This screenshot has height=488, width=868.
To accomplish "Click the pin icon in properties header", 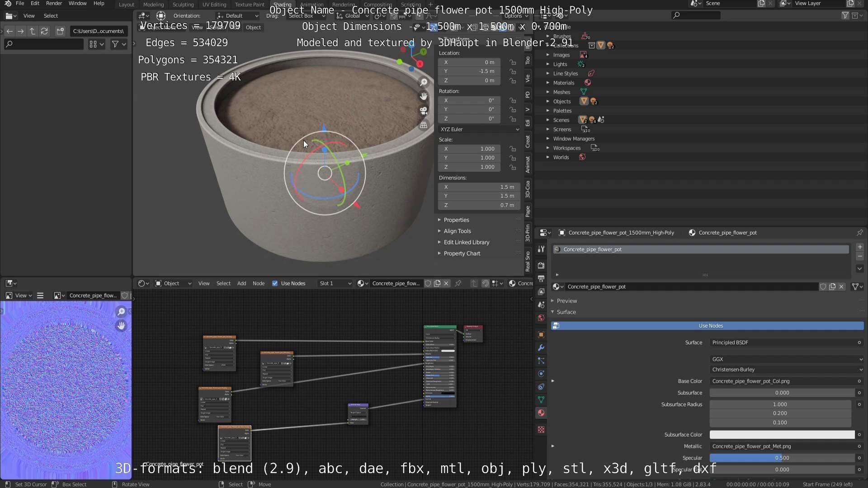I will (x=859, y=233).
